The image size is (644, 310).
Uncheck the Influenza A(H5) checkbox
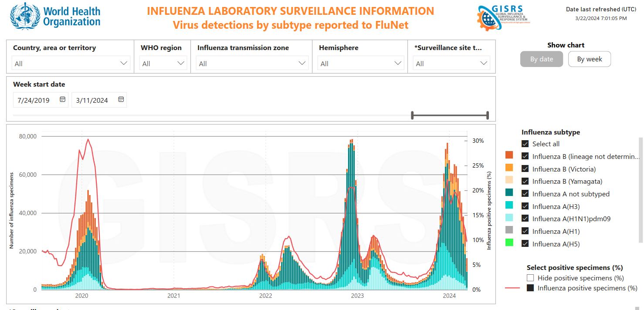[525, 244]
